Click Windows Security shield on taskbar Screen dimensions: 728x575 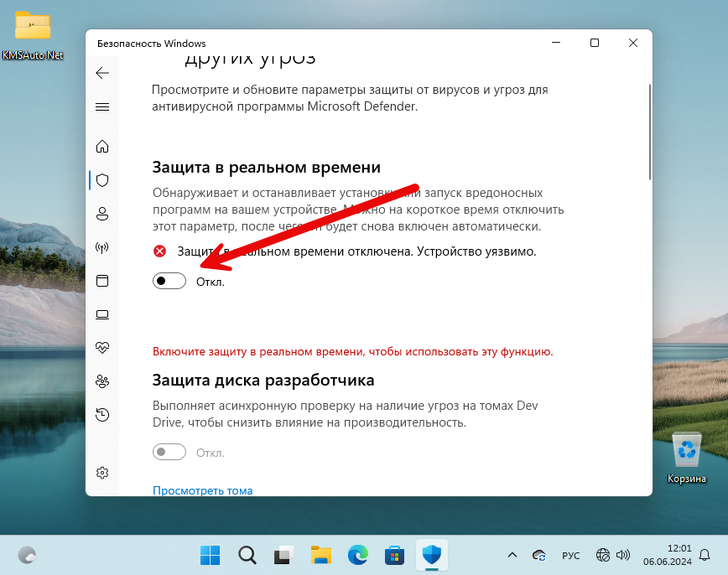[x=432, y=555]
